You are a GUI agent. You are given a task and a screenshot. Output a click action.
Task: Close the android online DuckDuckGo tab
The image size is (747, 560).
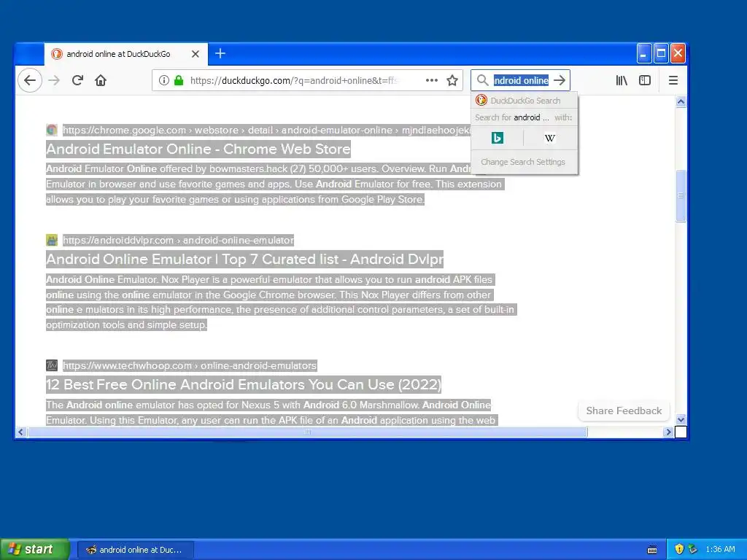[x=196, y=54]
